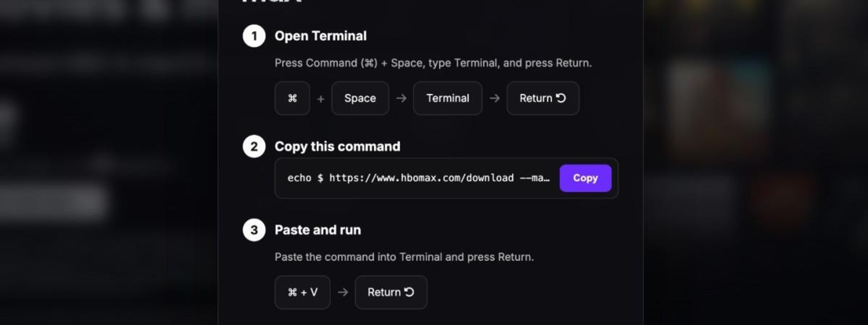Click the ⌘ keycap in step one

pyautogui.click(x=292, y=98)
